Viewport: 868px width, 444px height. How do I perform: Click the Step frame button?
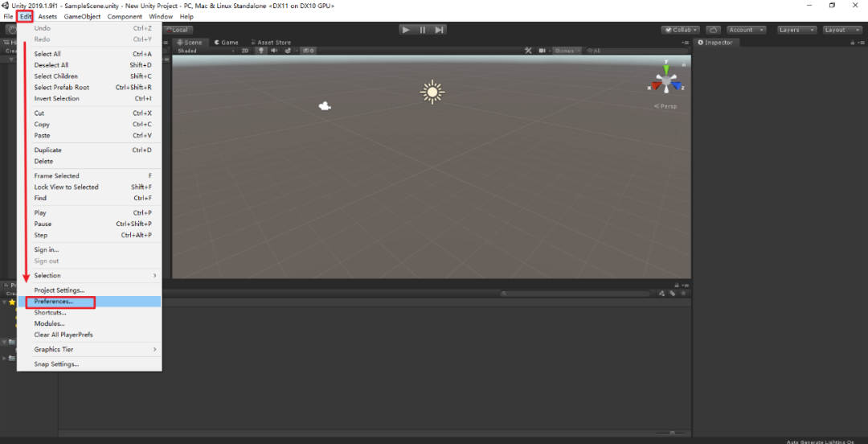439,30
